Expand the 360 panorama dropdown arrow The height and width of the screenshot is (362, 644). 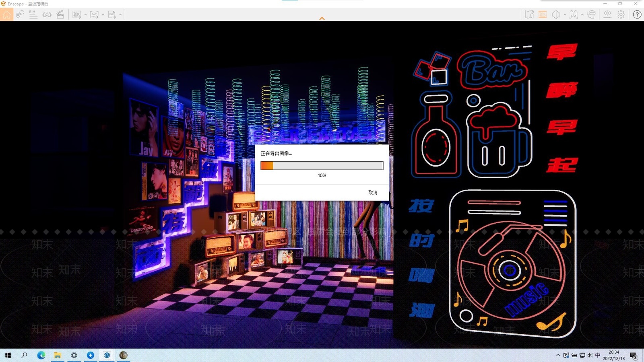point(103,15)
